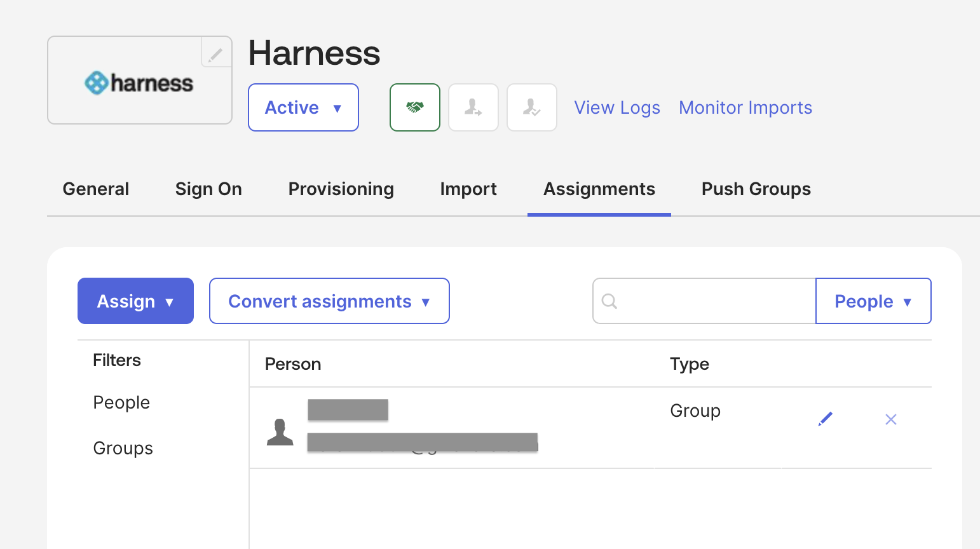This screenshot has height=549, width=980.
Task: Edit the Group assignment with pencil icon
Action: (826, 419)
